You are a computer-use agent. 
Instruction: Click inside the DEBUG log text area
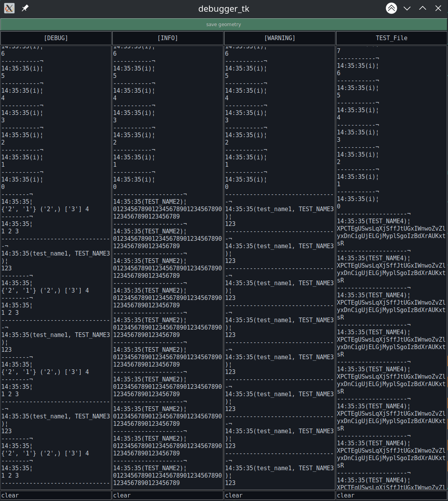coord(56,268)
